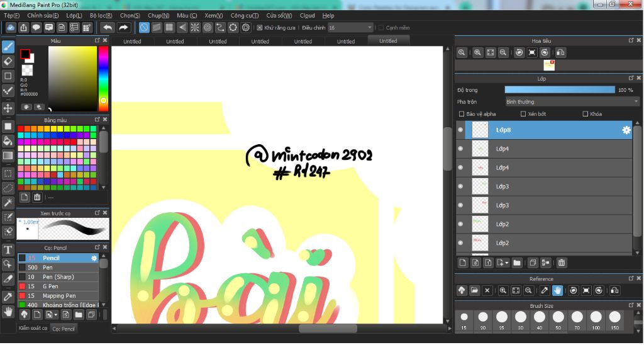
Task: Zoom in within the Navigator panel
Action: tap(477, 53)
